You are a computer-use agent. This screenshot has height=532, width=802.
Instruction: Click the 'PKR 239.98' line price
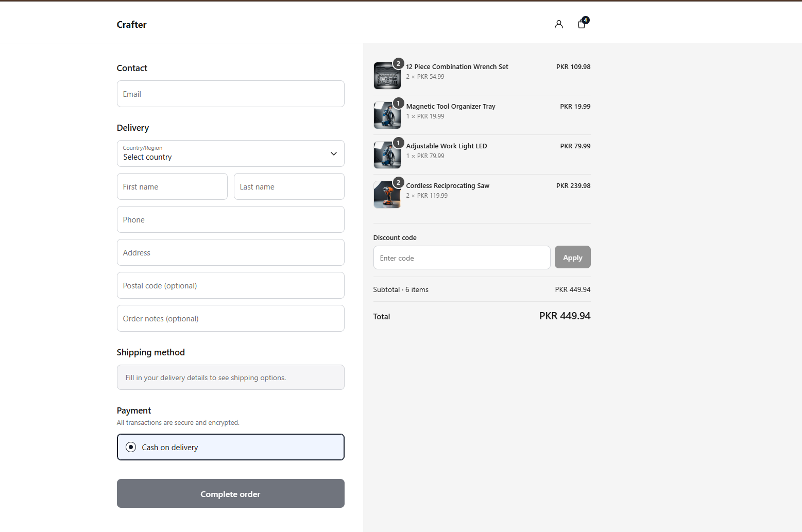(573, 186)
